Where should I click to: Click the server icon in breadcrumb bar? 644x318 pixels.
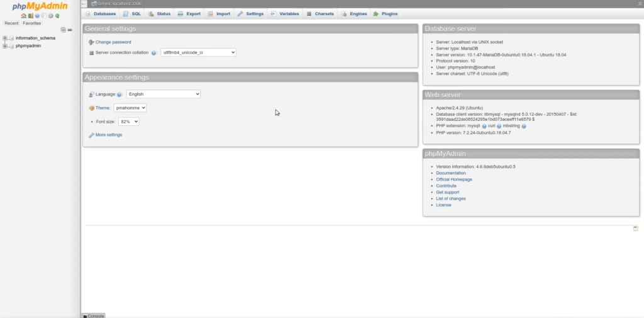point(94,4)
